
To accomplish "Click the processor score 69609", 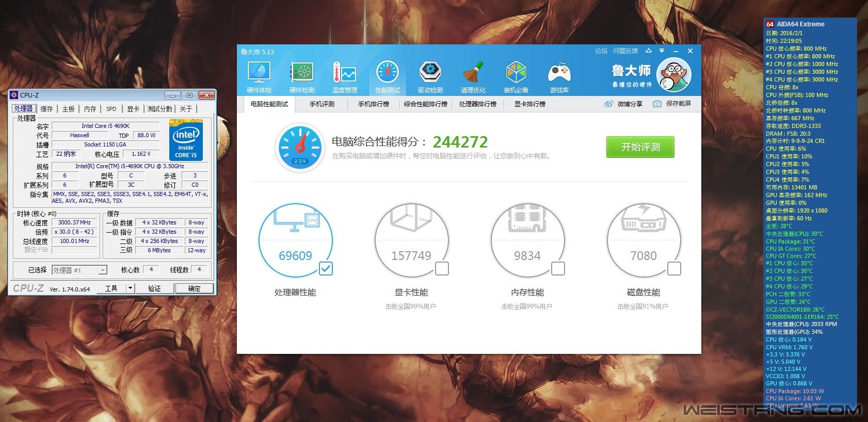I will 295,256.
